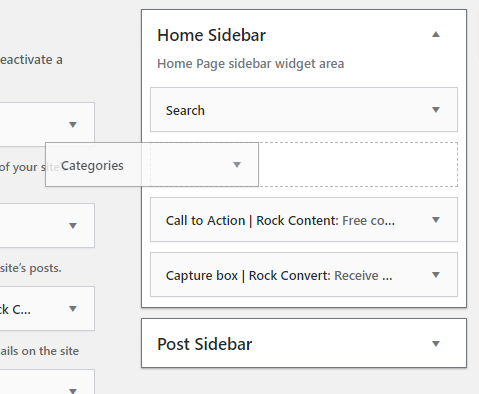Viewport: 479px width, 394px height.
Task: Click the 'ck C...' available widget title
Action: 15,310
